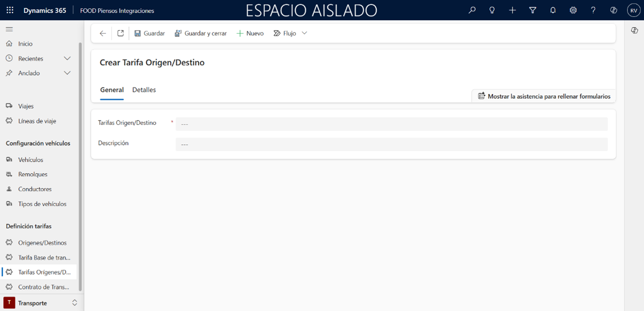Click Guardar y cerrar button
Viewport: 644px width, 311px height.
click(201, 33)
